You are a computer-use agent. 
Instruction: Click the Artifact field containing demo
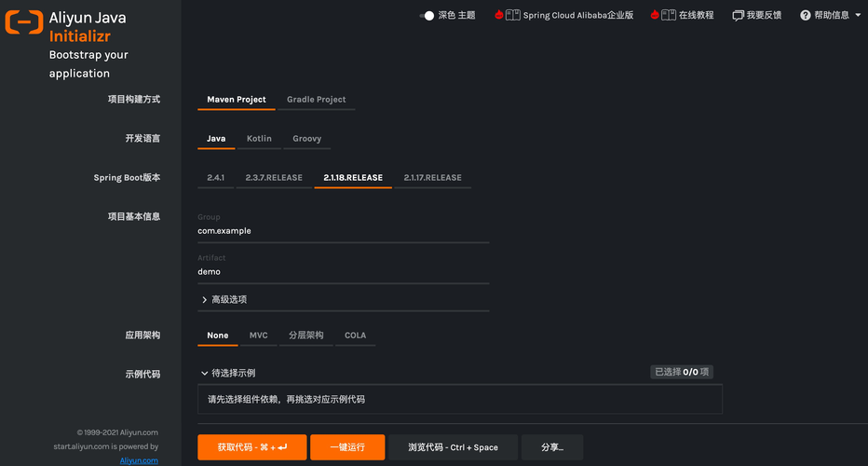pos(344,272)
